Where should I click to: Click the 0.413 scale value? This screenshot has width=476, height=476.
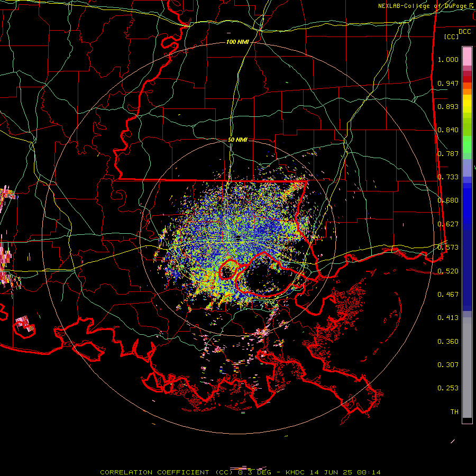point(448,318)
